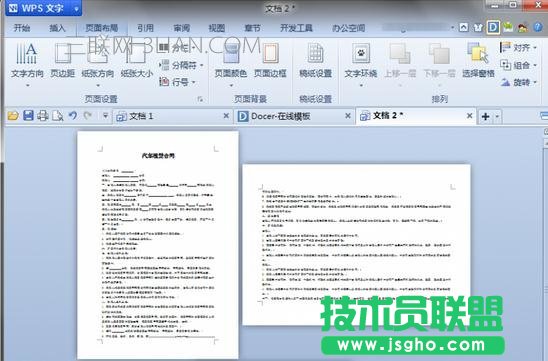Open 分隔符 breaks menu
The image size is (548, 361).
pos(181,65)
